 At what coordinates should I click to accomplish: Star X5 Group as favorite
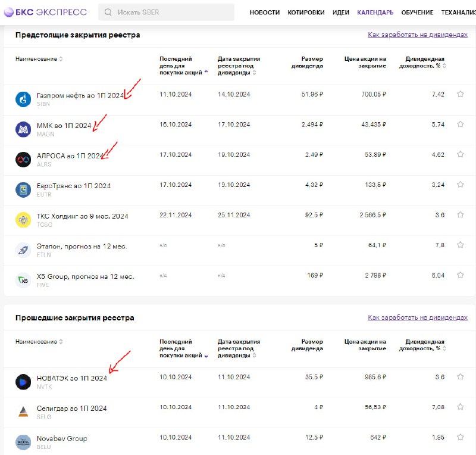click(460, 275)
